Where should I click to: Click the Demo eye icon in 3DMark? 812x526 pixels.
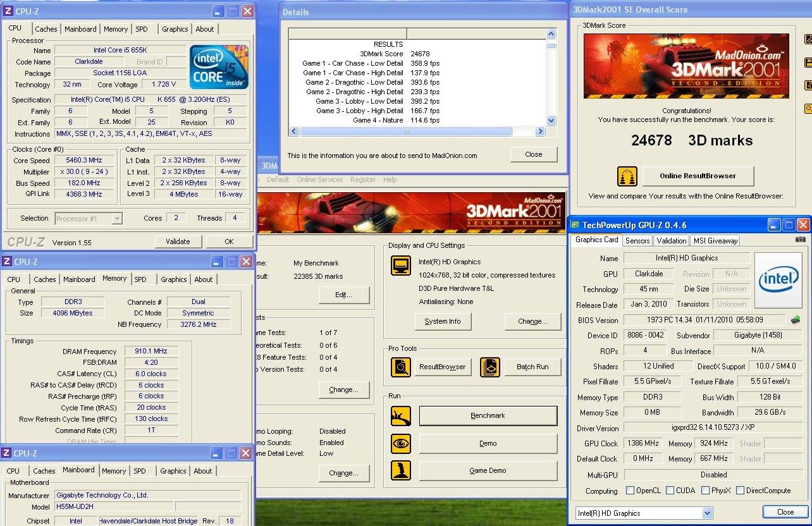tap(401, 443)
